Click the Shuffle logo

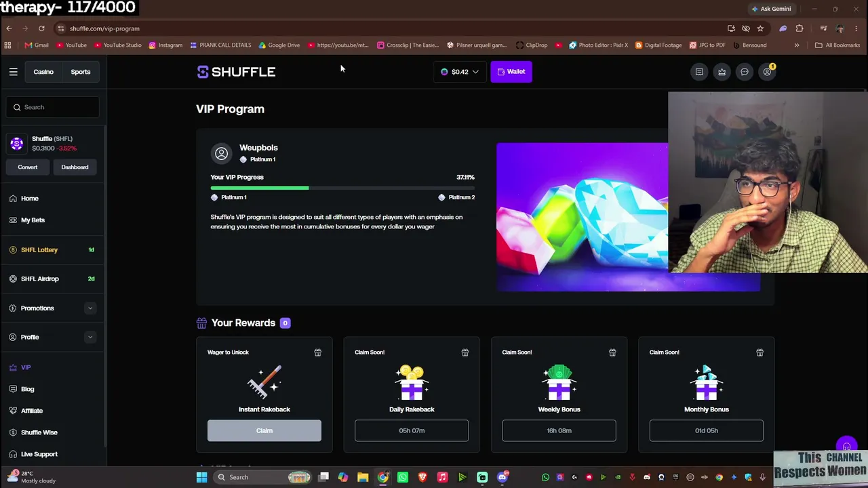pos(236,72)
